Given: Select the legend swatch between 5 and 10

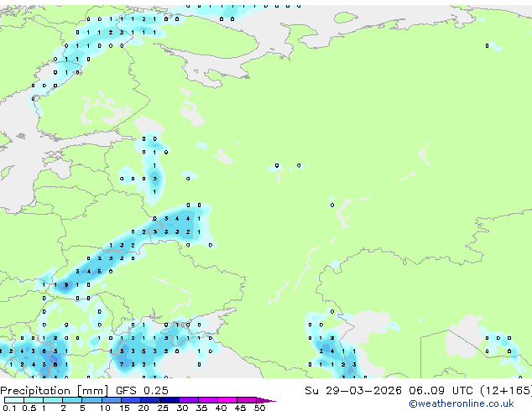Looking at the screenshot, I should 91,400.
